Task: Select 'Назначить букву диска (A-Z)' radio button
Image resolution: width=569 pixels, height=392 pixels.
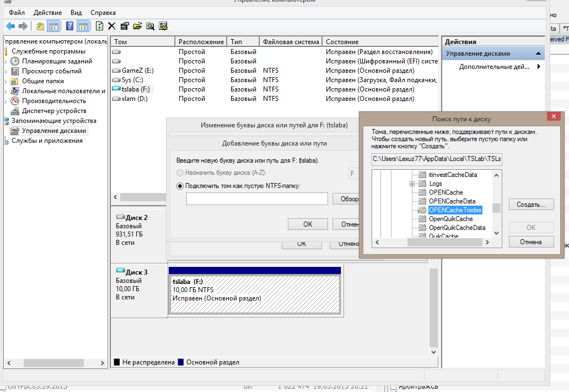Action: 180,173
